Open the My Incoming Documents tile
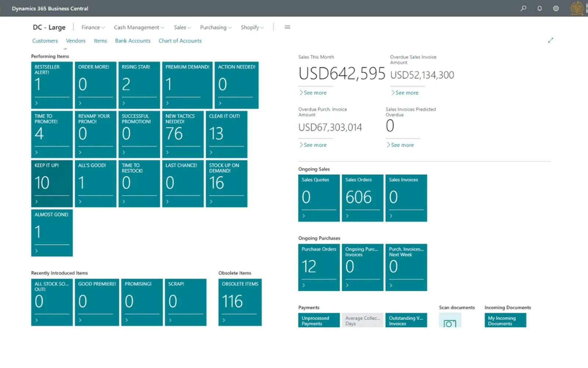 pos(505,320)
